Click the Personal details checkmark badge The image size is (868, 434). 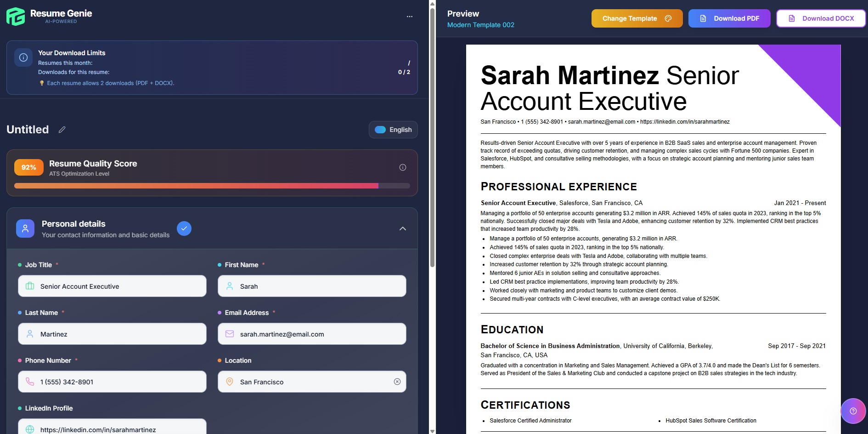click(184, 228)
